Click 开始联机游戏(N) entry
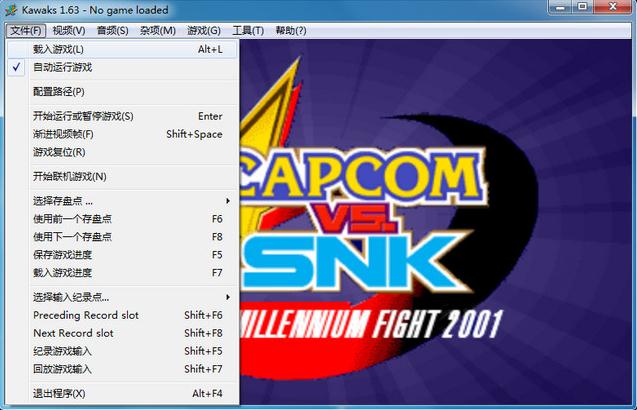The image size is (637, 410). point(122,176)
